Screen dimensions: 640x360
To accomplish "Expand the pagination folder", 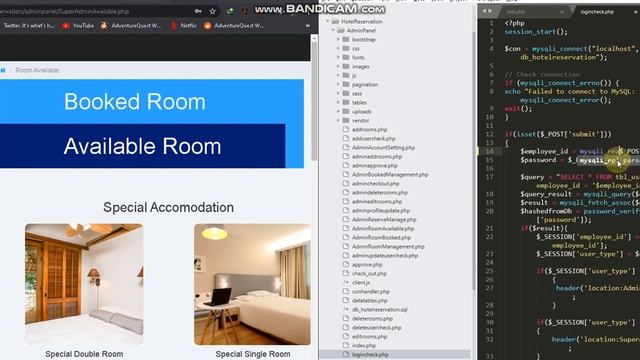I will point(338,84).
